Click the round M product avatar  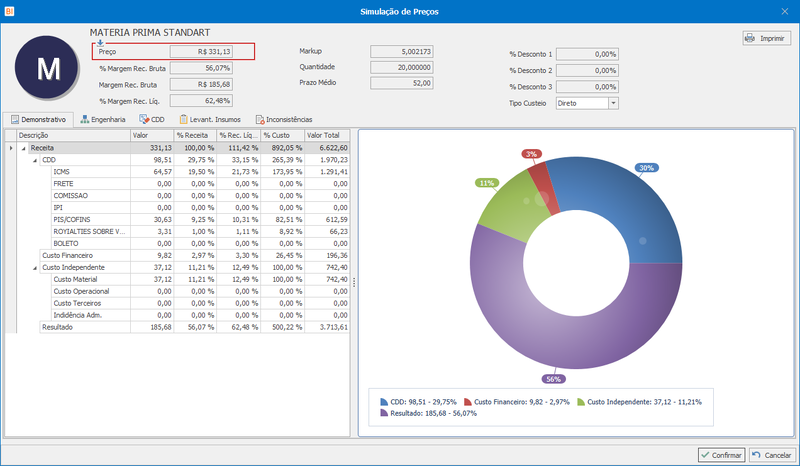46,67
